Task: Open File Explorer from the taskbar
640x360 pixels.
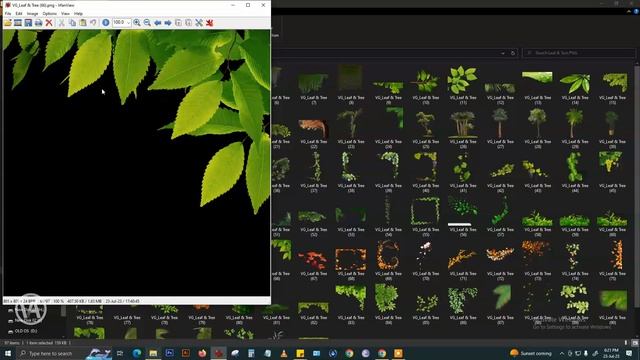Action: coord(153,353)
